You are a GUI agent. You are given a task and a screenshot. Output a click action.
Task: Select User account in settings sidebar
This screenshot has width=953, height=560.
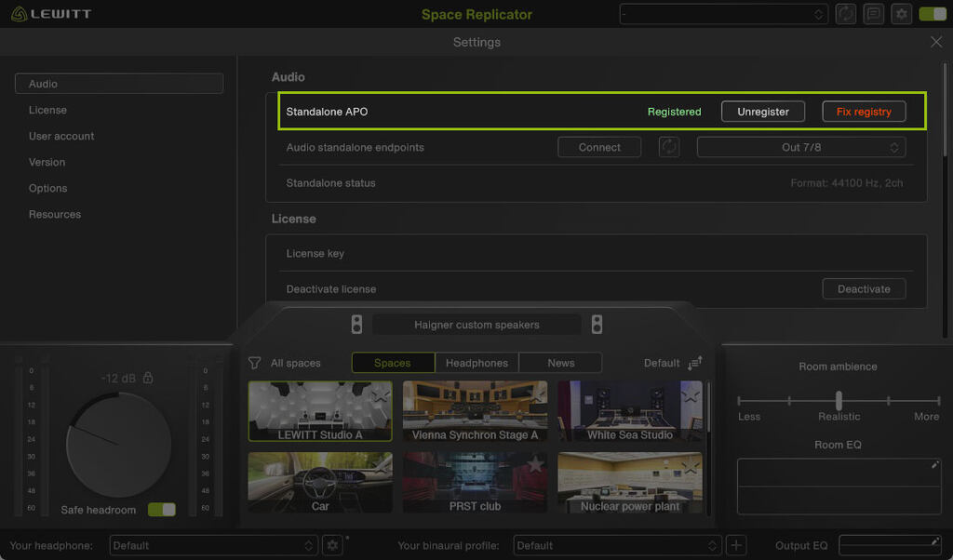click(61, 136)
